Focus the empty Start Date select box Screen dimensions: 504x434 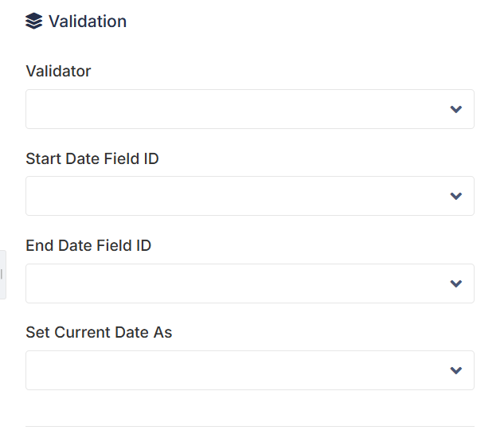tap(250, 196)
